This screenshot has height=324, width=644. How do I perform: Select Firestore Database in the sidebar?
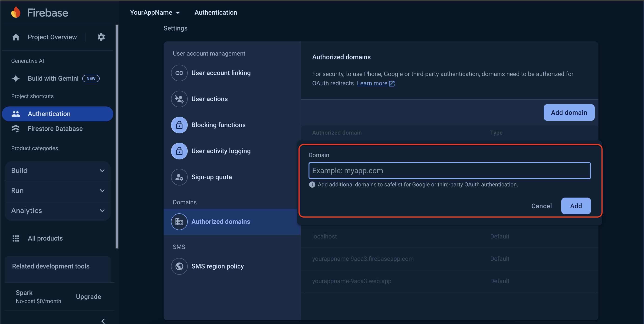(55, 129)
